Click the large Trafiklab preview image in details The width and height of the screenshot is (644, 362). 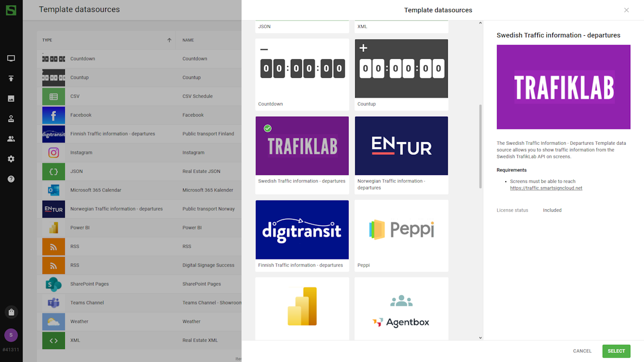pyautogui.click(x=563, y=87)
